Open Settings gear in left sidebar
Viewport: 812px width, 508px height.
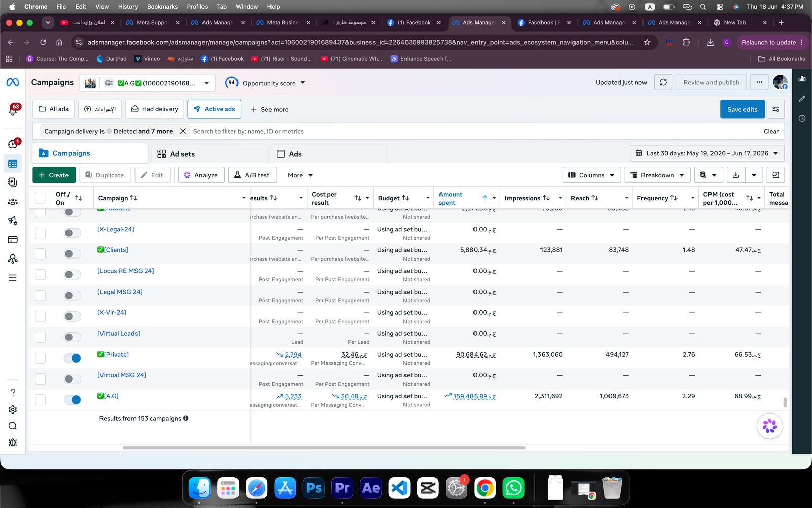pos(13,409)
